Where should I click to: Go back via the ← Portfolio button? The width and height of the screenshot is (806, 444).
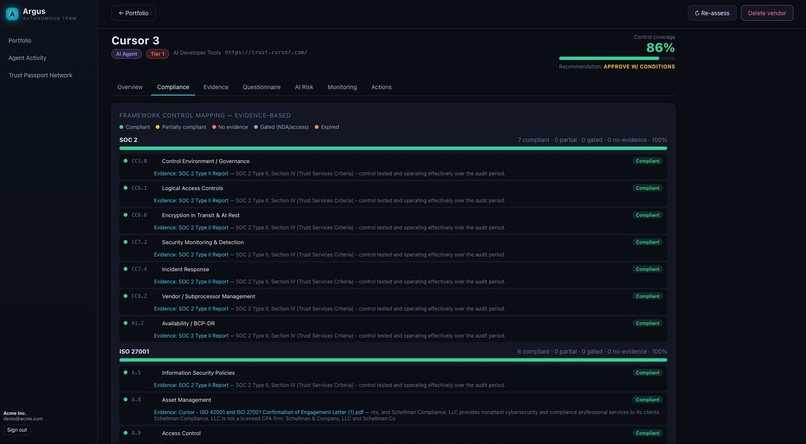[133, 13]
